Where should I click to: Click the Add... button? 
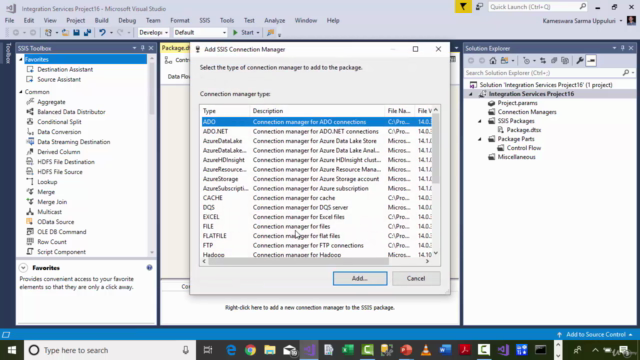click(360, 278)
